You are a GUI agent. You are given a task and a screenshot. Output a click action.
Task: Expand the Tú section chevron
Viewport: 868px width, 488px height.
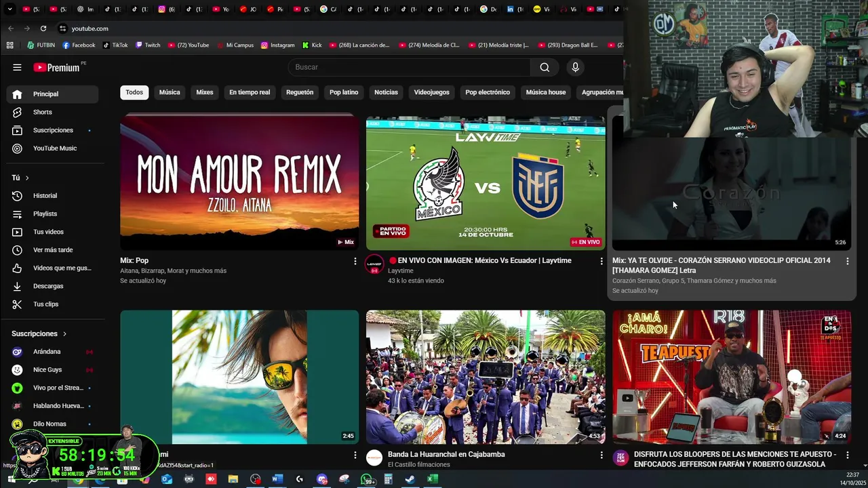click(x=27, y=178)
